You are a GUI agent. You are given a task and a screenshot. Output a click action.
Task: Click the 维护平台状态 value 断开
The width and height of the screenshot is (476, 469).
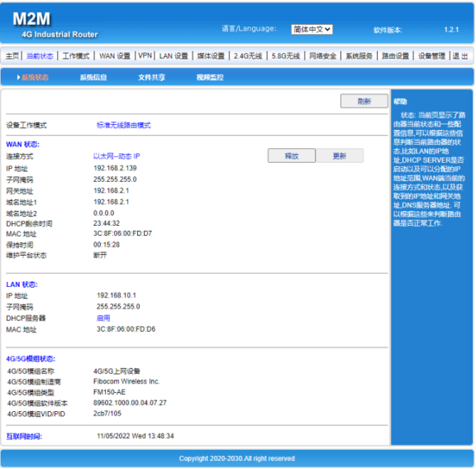click(100, 255)
